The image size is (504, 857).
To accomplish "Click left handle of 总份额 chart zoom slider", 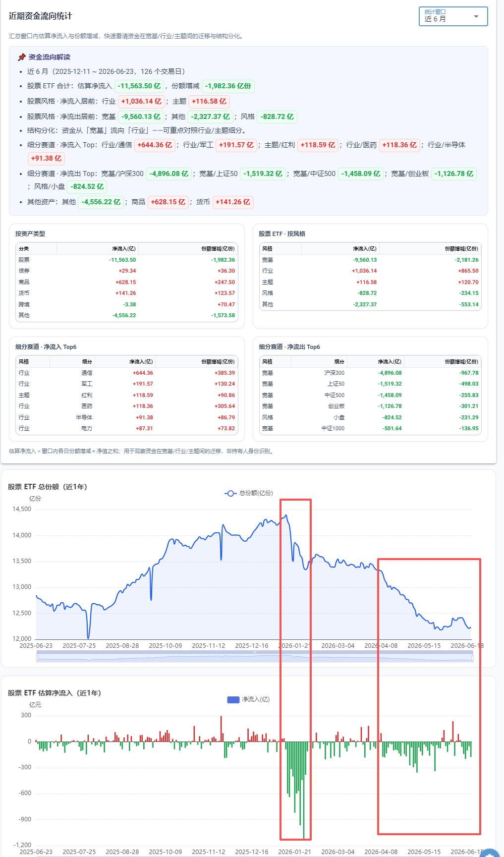I will pos(37,658).
